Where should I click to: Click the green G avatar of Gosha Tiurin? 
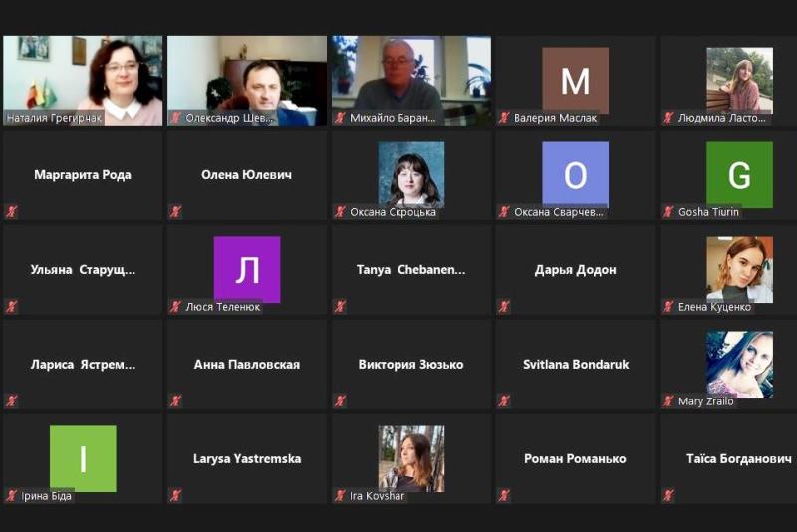point(739,174)
